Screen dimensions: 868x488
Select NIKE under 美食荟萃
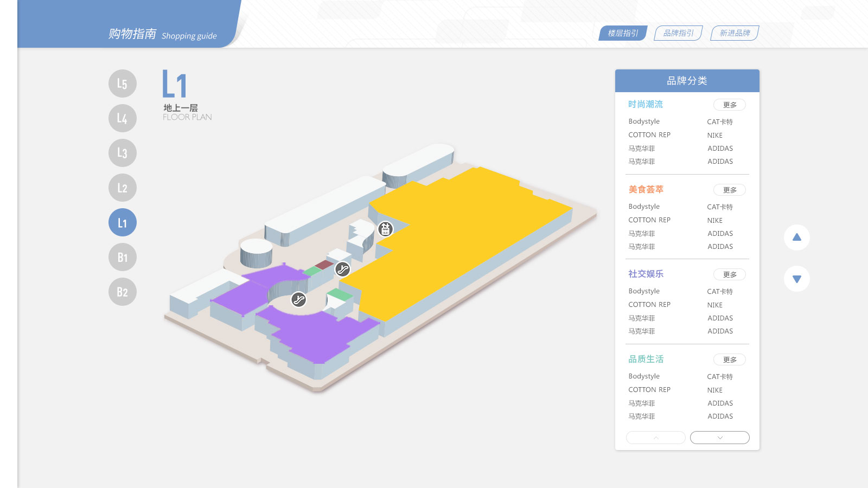point(715,221)
